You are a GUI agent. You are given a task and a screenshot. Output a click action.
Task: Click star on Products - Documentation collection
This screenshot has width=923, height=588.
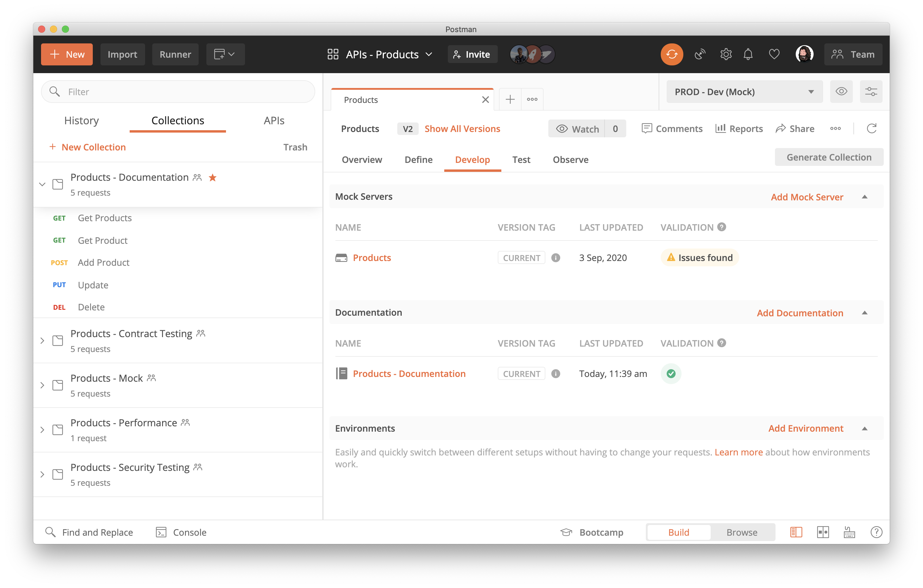(x=212, y=177)
